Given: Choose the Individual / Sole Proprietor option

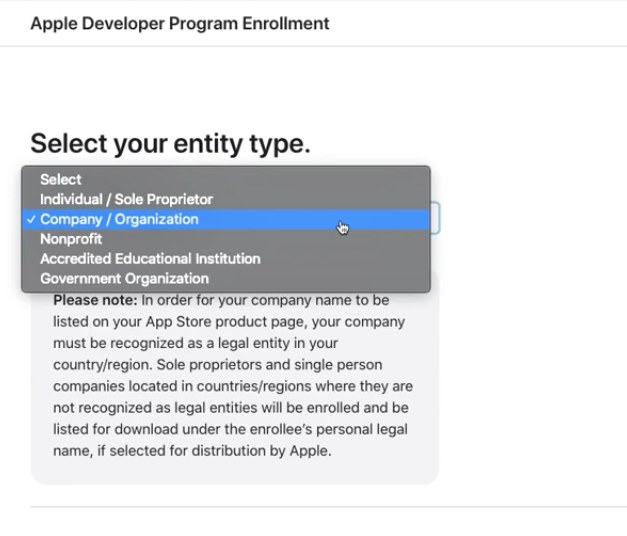Looking at the screenshot, I should (x=126, y=199).
